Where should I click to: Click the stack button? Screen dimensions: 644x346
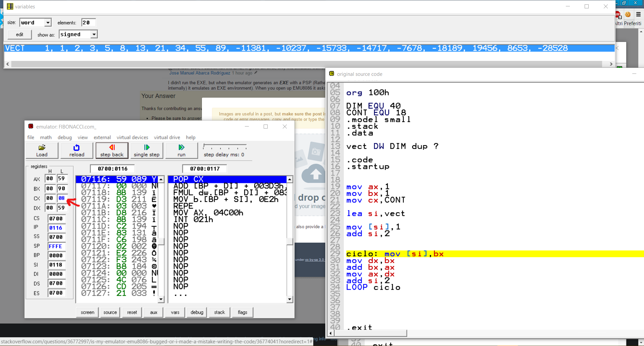point(220,312)
